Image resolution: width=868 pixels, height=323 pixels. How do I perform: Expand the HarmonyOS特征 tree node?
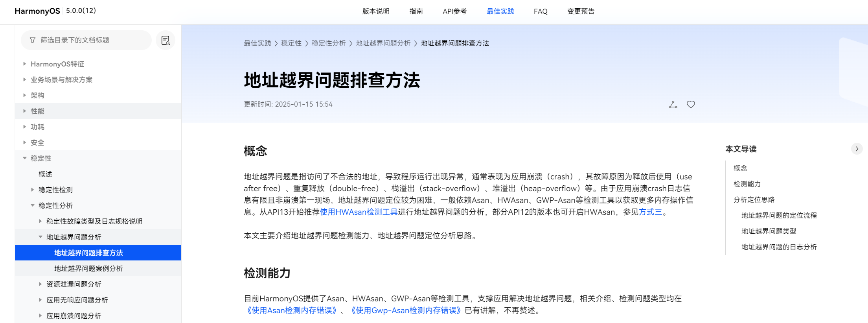pyautogui.click(x=24, y=64)
